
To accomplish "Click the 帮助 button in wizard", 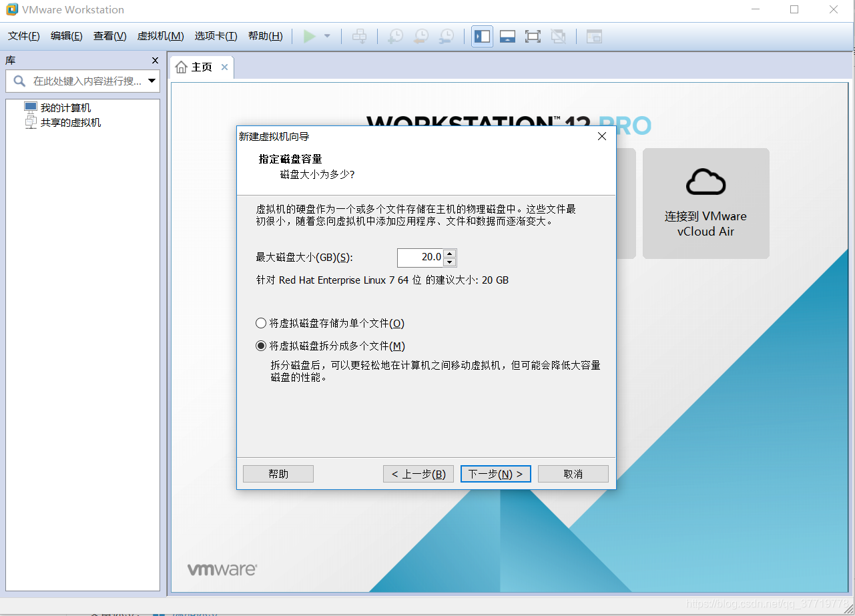I will (x=278, y=474).
